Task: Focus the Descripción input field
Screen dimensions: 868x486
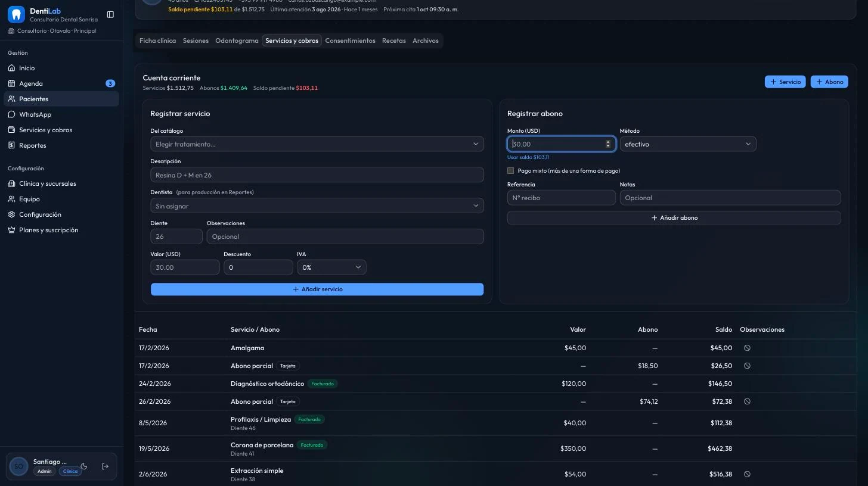Action: point(317,175)
